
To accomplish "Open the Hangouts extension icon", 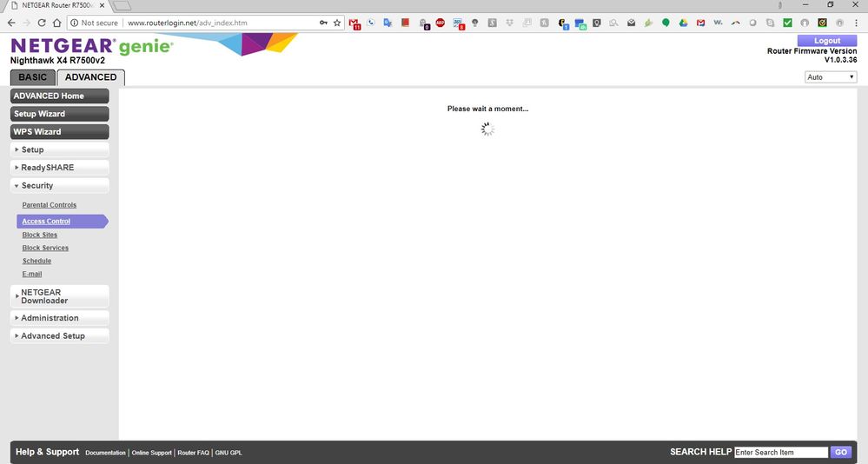I will (x=666, y=23).
